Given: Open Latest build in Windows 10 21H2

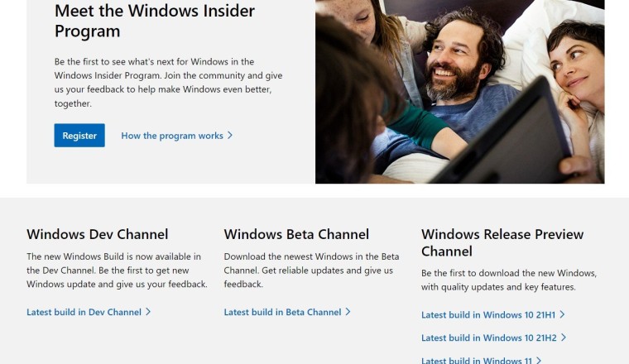Looking at the screenshot, I should 494,338.
